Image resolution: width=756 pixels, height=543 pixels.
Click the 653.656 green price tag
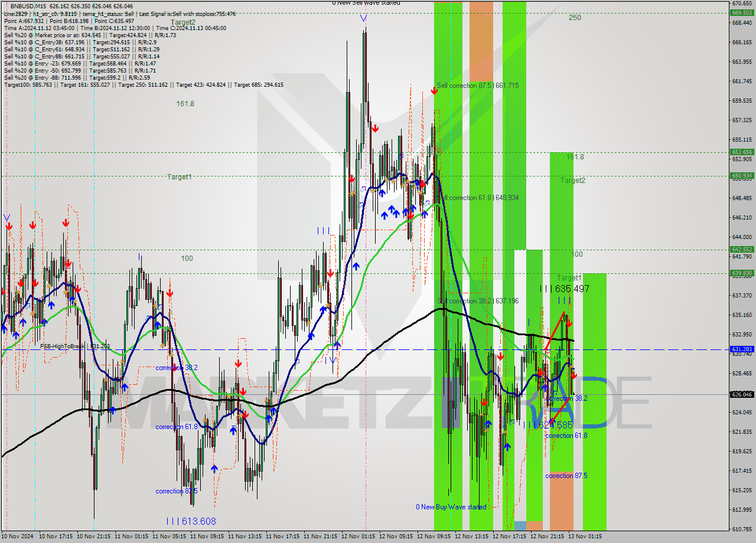(741, 152)
